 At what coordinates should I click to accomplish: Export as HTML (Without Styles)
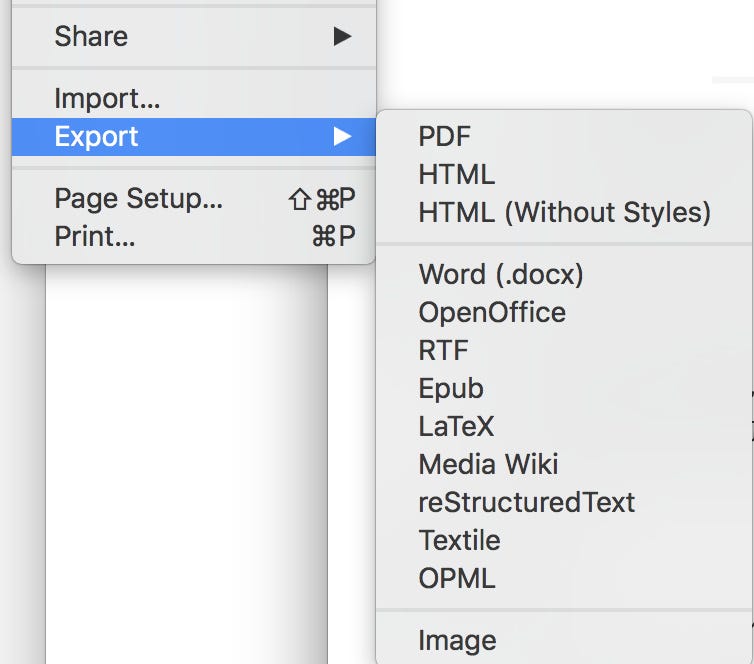click(x=564, y=212)
